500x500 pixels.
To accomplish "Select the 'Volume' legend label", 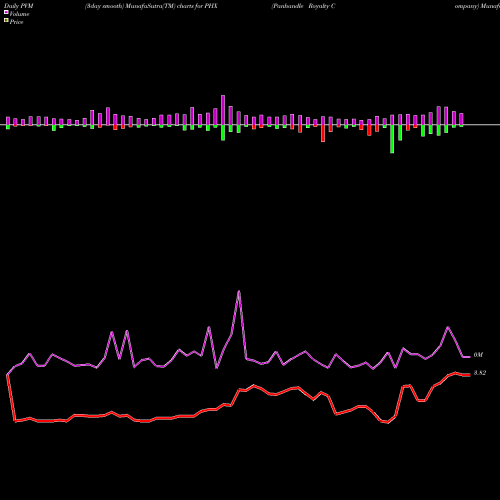I will [x=19, y=14].
